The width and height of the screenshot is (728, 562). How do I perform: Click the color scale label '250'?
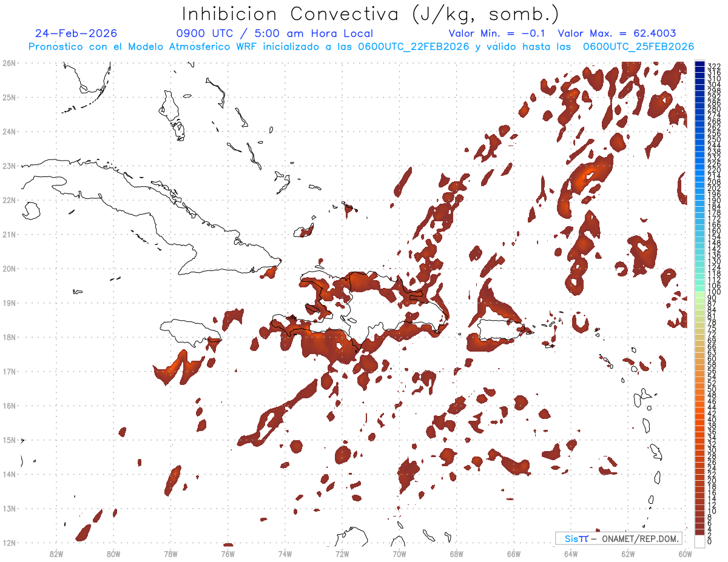pyautogui.click(x=714, y=139)
